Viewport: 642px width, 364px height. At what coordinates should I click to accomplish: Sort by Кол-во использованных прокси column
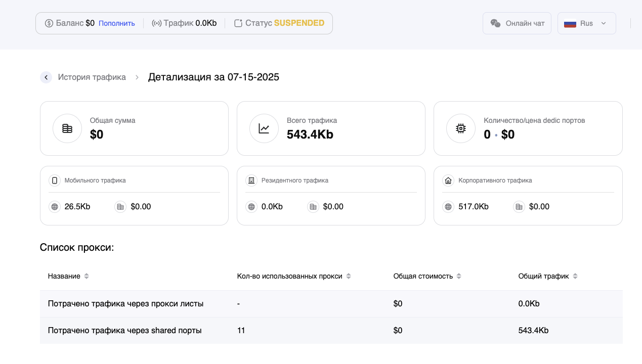coord(348,277)
